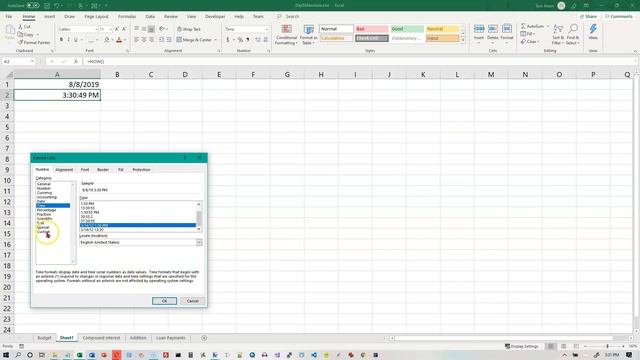Open the Alignment tab in Format Cells
The image size is (640, 360).
point(64,169)
